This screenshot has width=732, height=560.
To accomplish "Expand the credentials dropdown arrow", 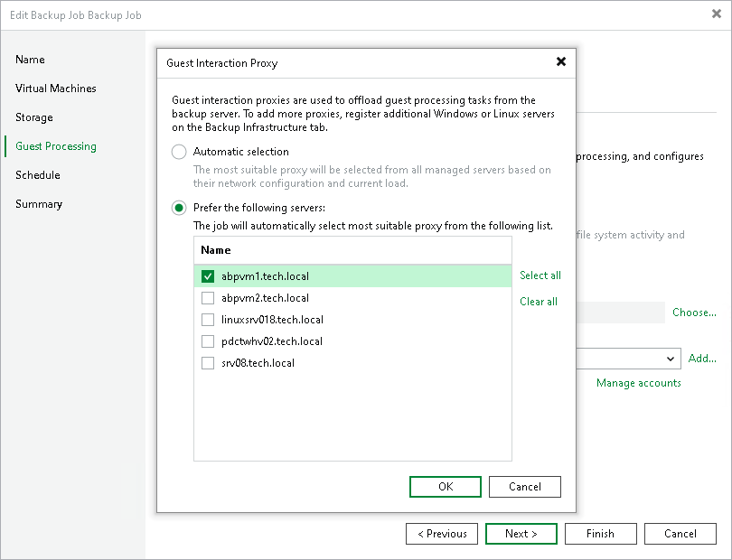I will pyautogui.click(x=671, y=359).
